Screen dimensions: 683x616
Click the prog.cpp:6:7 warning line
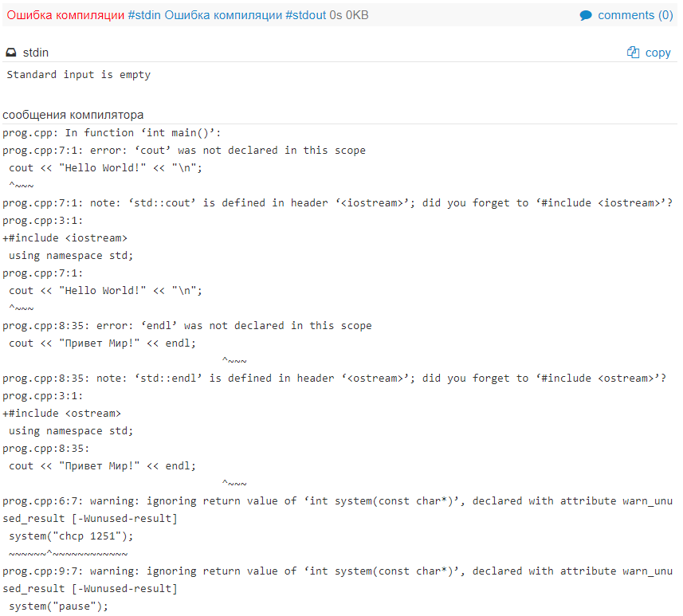point(338,510)
